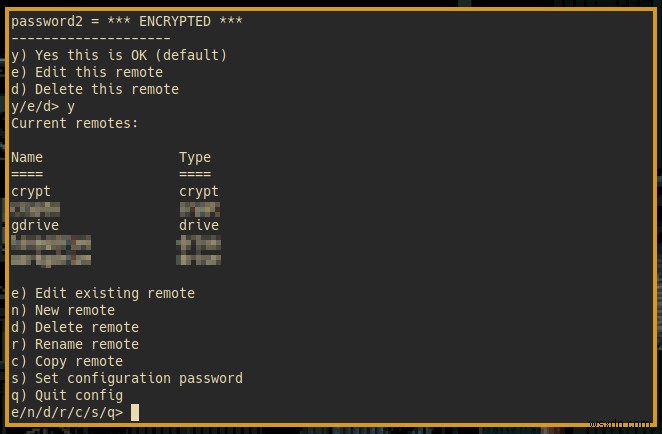Click the "Edit existing remote" menu entry
This screenshot has width=662, height=434.
pyautogui.click(x=103, y=293)
